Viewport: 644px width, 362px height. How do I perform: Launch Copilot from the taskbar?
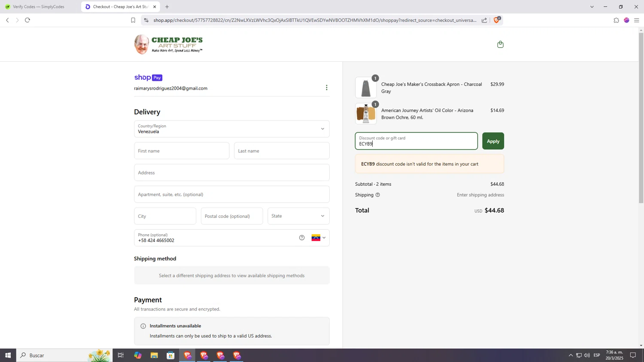click(x=137, y=355)
